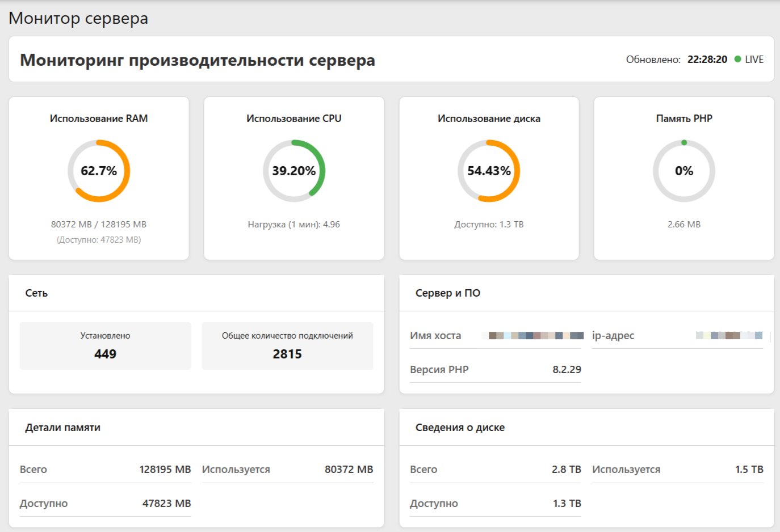This screenshot has width=780, height=532.
Task: Click the blurred ip-адрес value
Action: click(x=729, y=336)
